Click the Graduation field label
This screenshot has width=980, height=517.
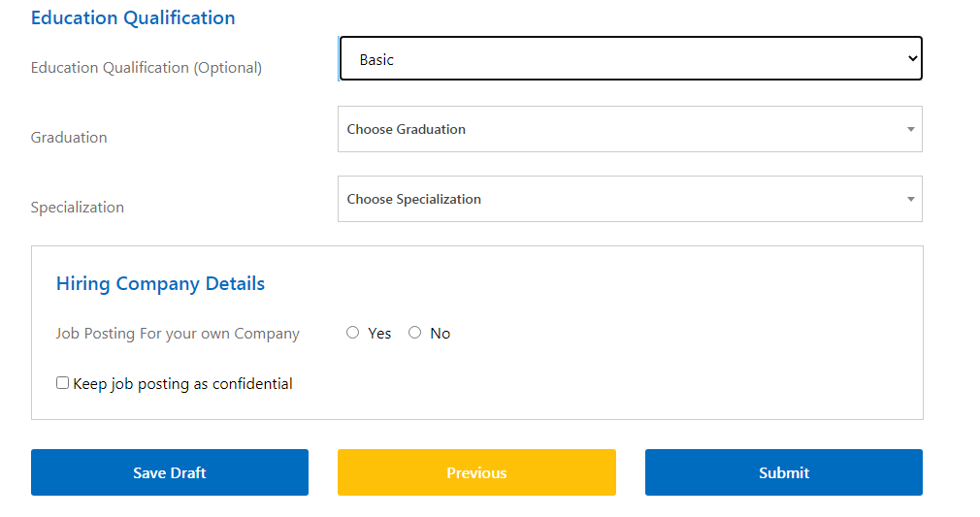tap(69, 138)
